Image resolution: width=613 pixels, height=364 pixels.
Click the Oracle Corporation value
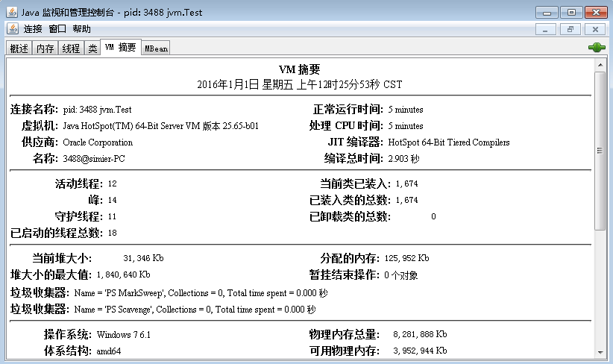98,142
